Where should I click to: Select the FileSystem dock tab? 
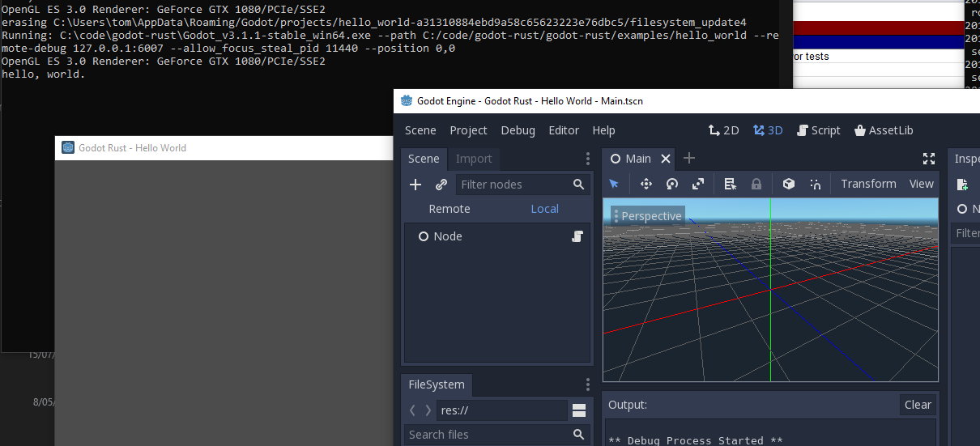click(437, 384)
